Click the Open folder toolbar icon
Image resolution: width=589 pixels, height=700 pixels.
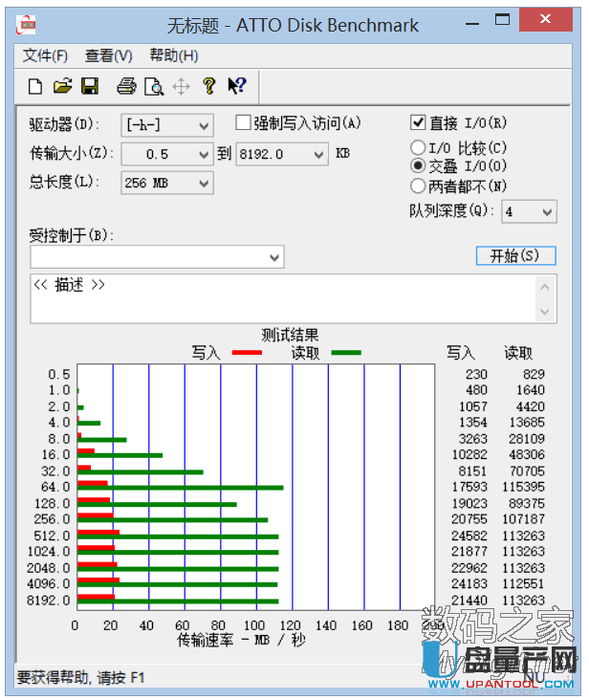62,87
